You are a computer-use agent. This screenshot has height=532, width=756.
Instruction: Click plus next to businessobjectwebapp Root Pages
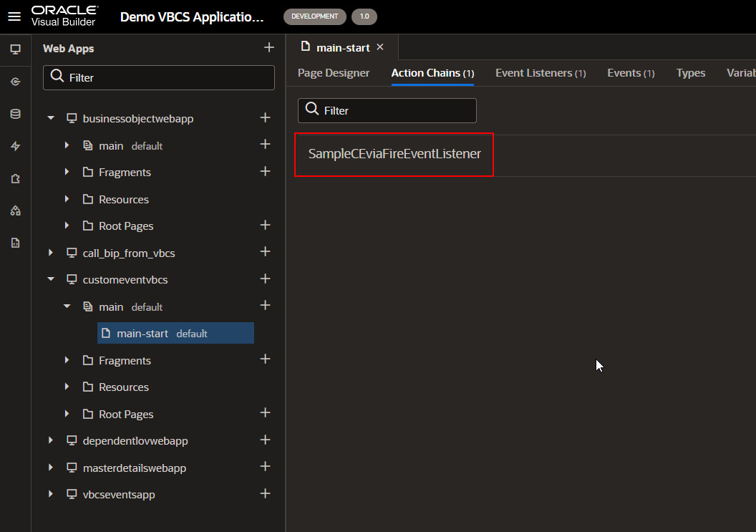pyautogui.click(x=265, y=225)
